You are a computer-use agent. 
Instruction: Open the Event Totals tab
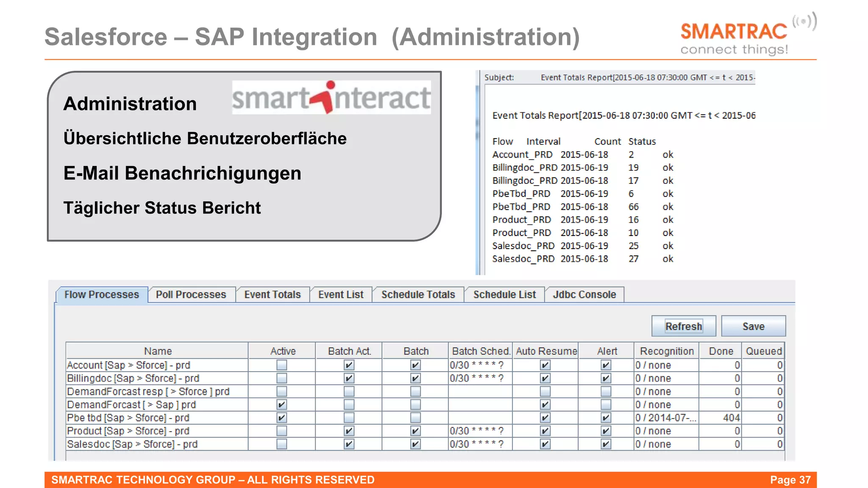coord(273,295)
